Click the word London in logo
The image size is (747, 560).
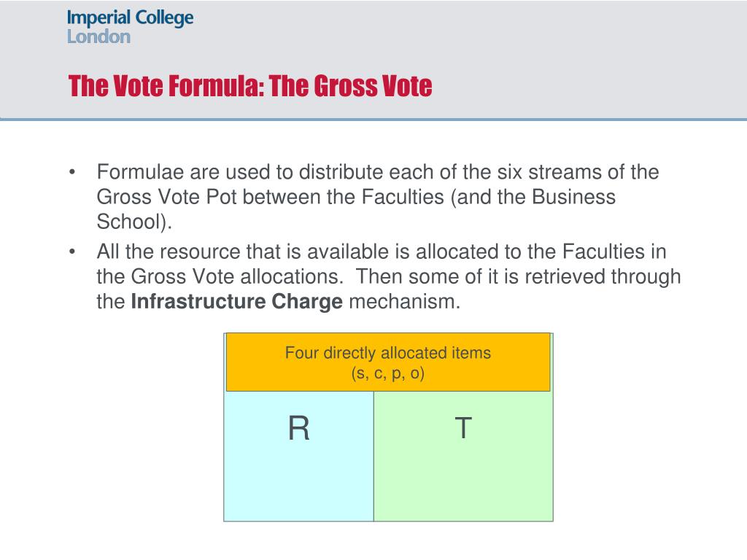98,36
